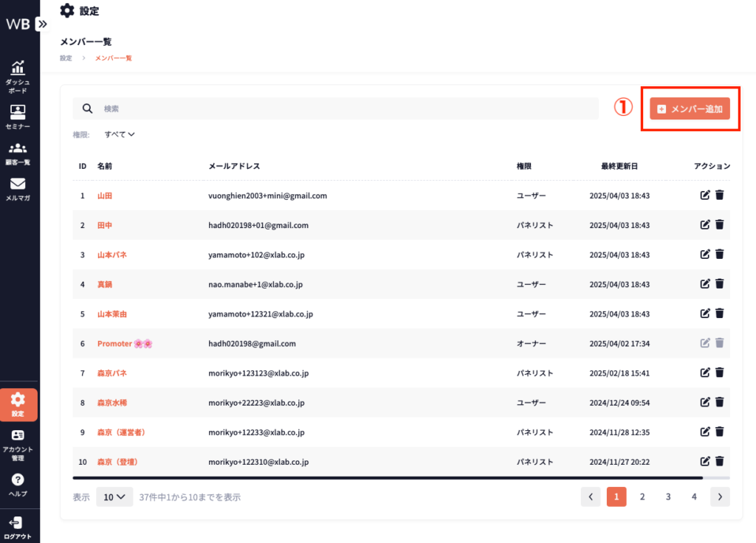The width and height of the screenshot is (756, 543).
Task: Open the 権限 filter すべて dropdown
Action: pos(120,134)
